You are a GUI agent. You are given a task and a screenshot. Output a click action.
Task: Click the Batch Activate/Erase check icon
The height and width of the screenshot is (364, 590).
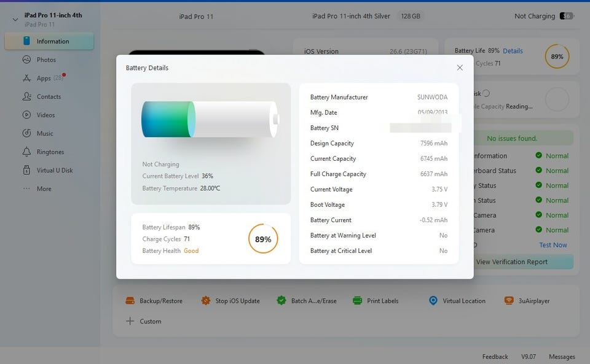pyautogui.click(x=281, y=300)
